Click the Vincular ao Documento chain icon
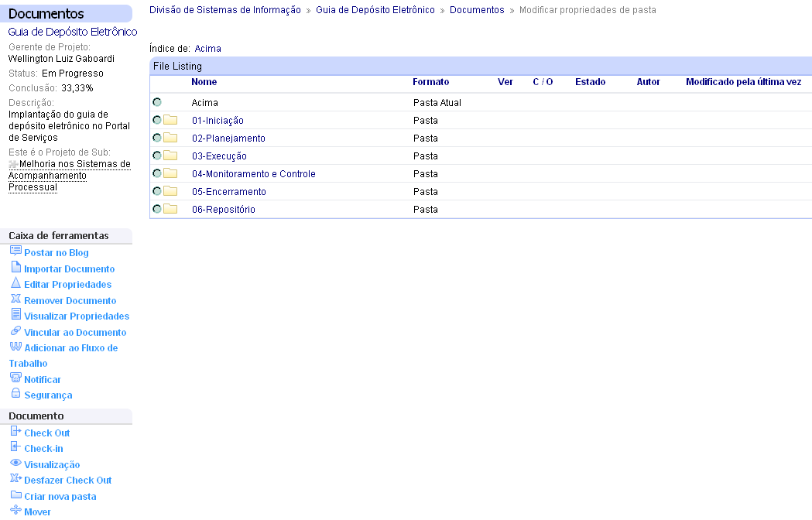This screenshot has width=812, height=520. point(16,330)
